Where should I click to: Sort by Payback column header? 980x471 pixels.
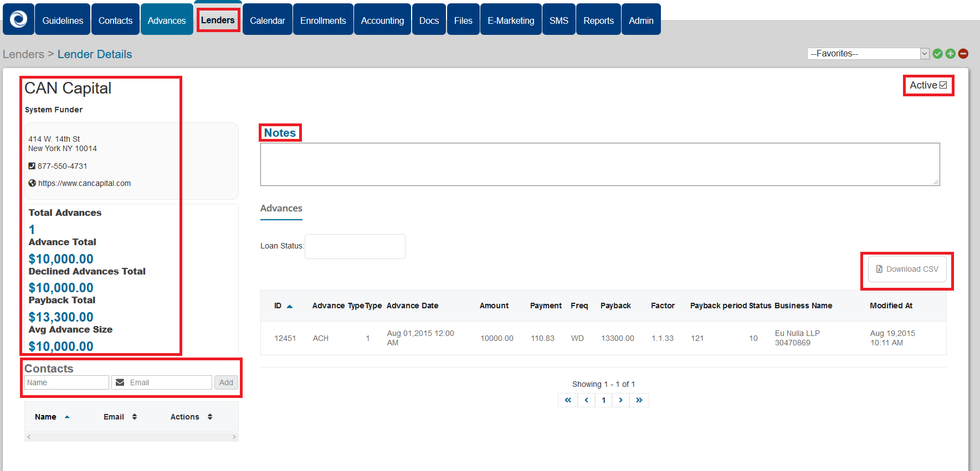coord(615,306)
